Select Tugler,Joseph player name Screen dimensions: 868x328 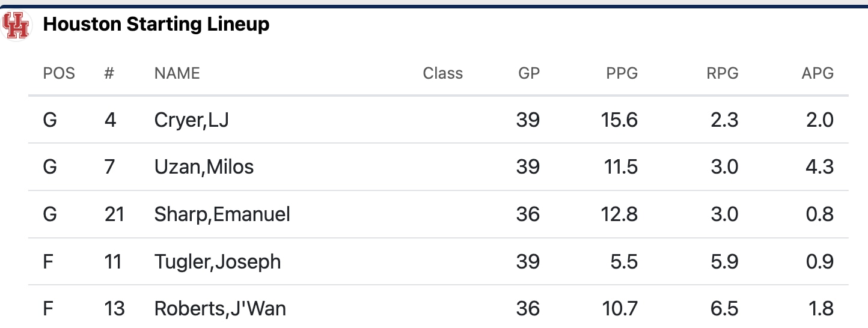217,262
